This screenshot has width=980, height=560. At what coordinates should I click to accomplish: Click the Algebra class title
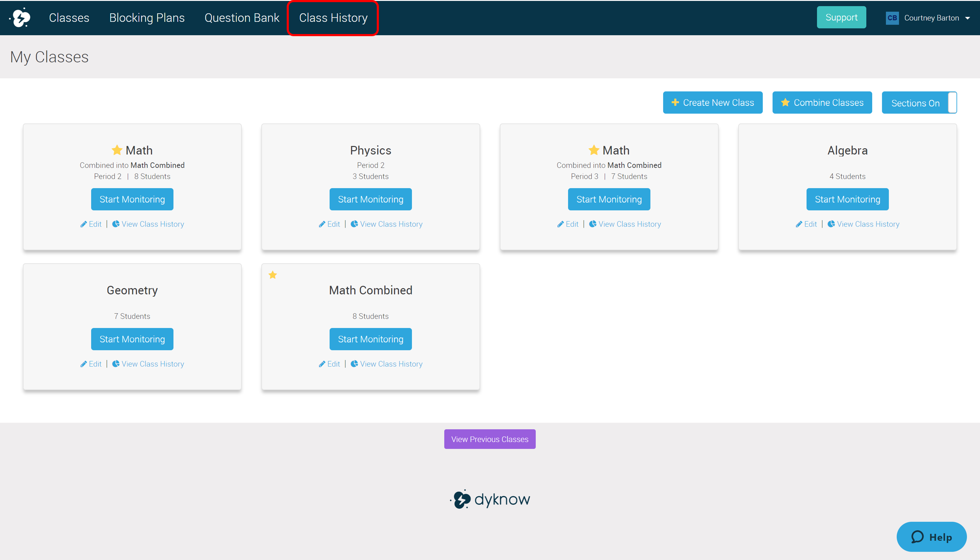[848, 150]
